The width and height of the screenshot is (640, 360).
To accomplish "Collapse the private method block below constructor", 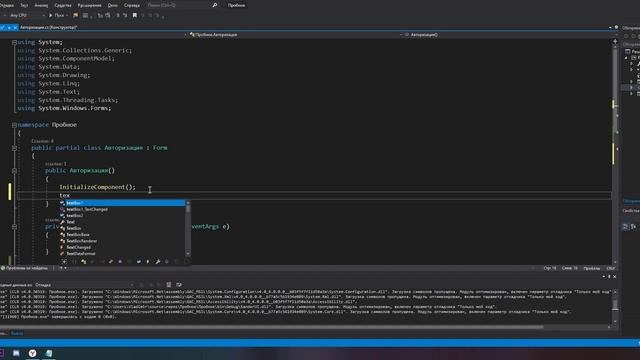I will click(x=14, y=227).
